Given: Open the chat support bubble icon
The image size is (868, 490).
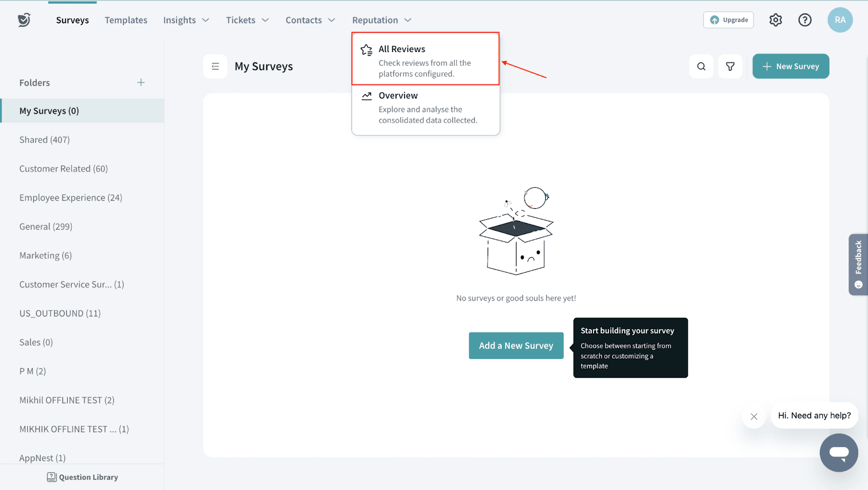Looking at the screenshot, I should click(x=838, y=453).
